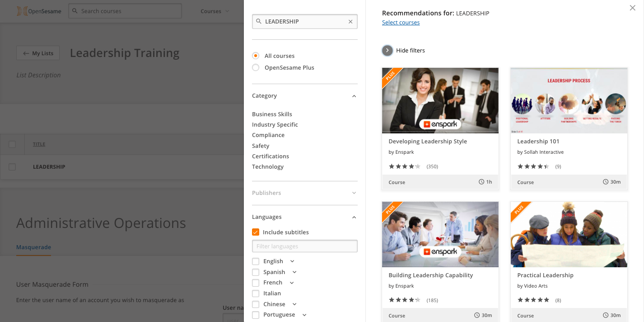Click the LEADERSHIP recommendation search field

coord(305,21)
